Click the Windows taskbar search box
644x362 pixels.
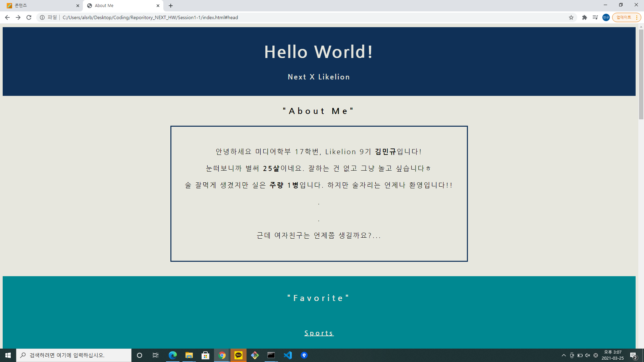click(74, 355)
